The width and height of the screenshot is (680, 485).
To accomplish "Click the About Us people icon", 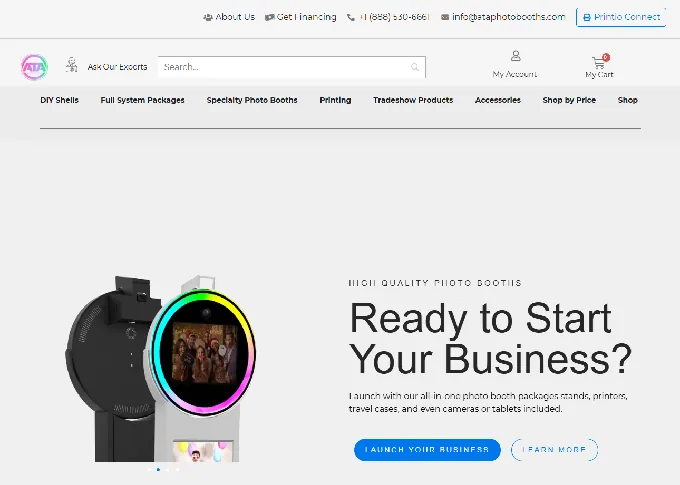I will pos(208,17).
